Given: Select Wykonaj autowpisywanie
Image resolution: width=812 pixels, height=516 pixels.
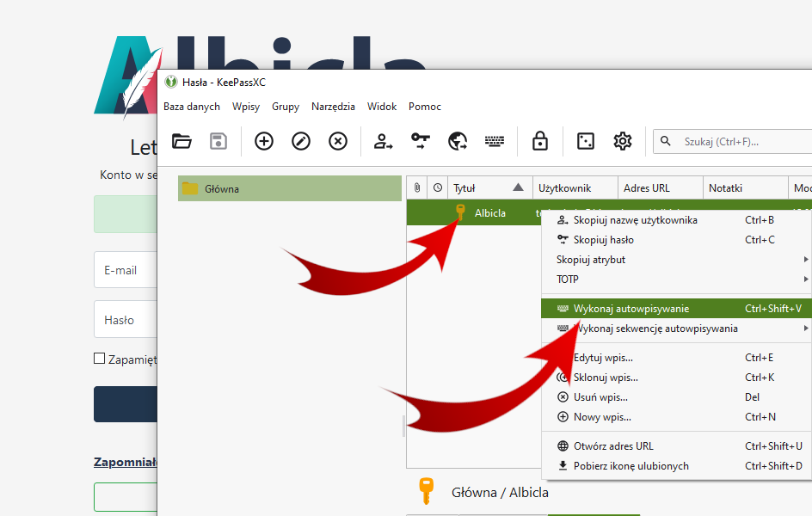Looking at the screenshot, I should pyautogui.click(x=676, y=309).
